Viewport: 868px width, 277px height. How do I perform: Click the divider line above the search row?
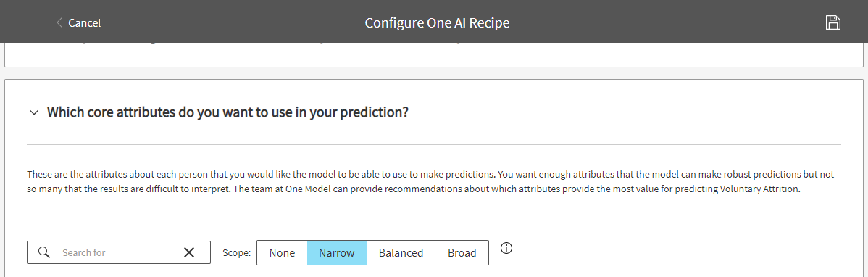434,218
